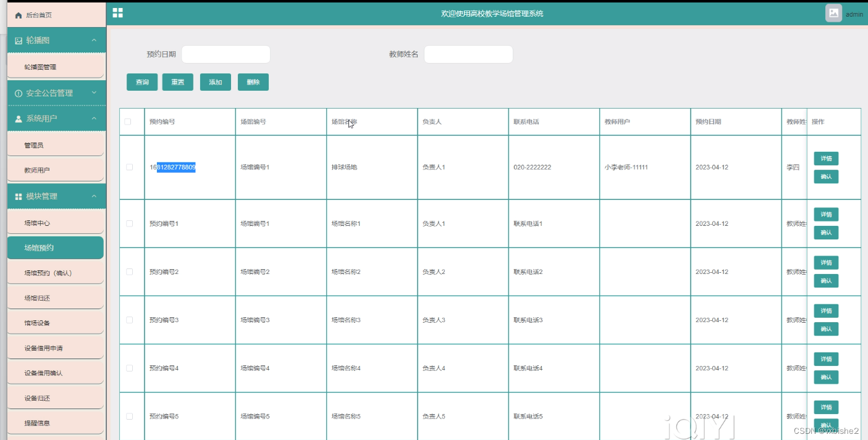
Task: Open 提醒信息 menu item
Action: pos(56,423)
